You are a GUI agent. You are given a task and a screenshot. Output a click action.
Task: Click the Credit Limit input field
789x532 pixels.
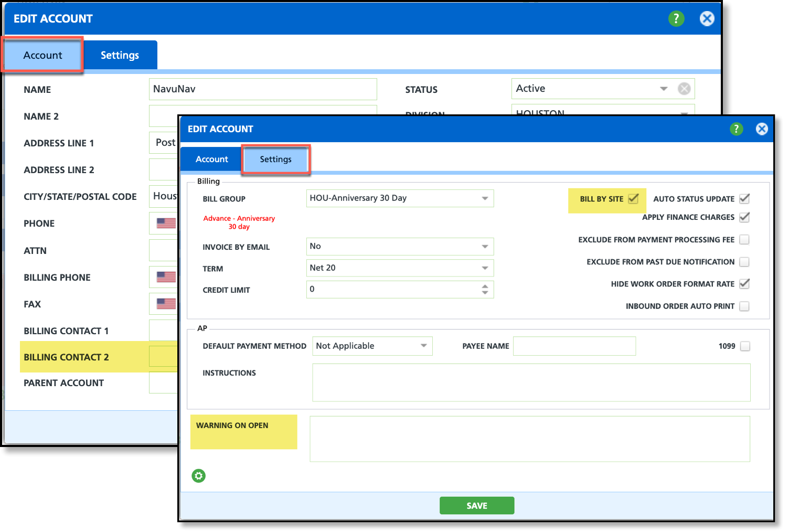[400, 290]
